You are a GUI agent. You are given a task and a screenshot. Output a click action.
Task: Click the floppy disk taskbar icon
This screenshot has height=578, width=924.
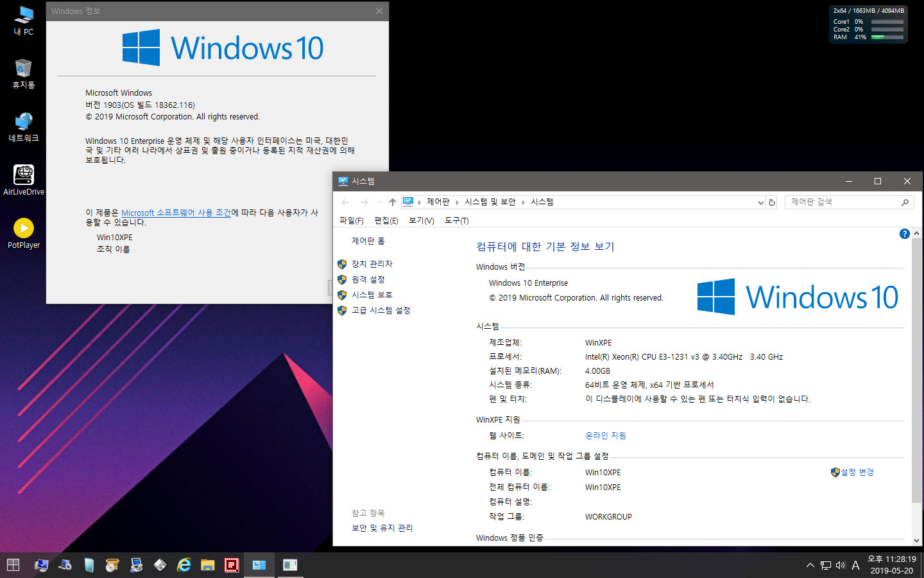160,565
